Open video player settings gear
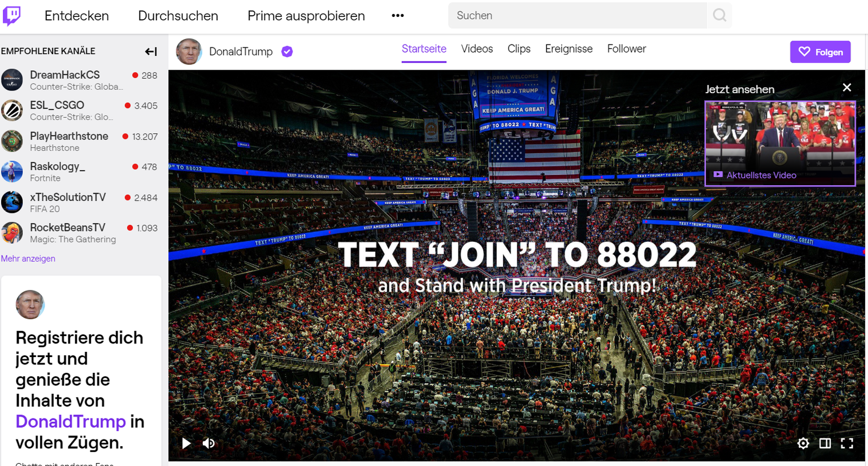 pyautogui.click(x=803, y=443)
